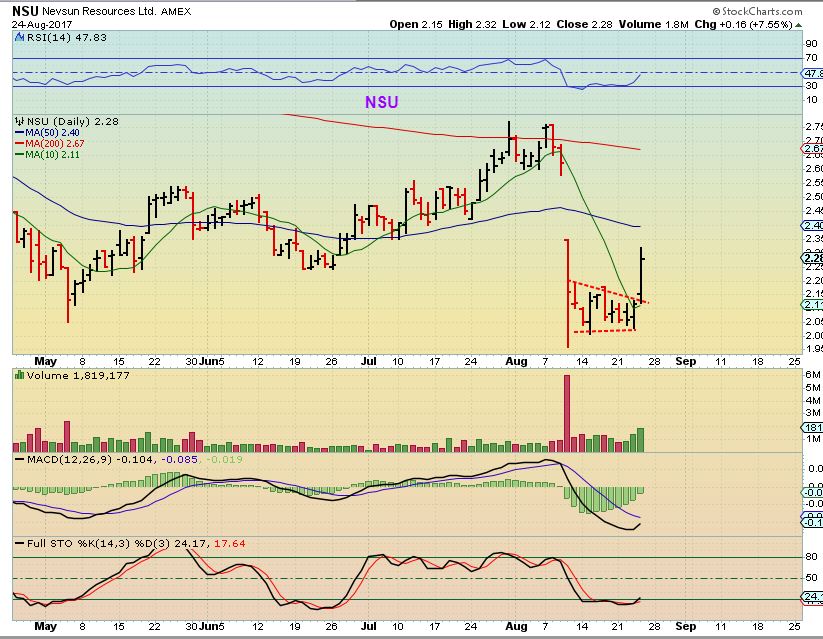Click the 2.28 last price tag
This screenshot has width=823, height=639.
[813, 258]
